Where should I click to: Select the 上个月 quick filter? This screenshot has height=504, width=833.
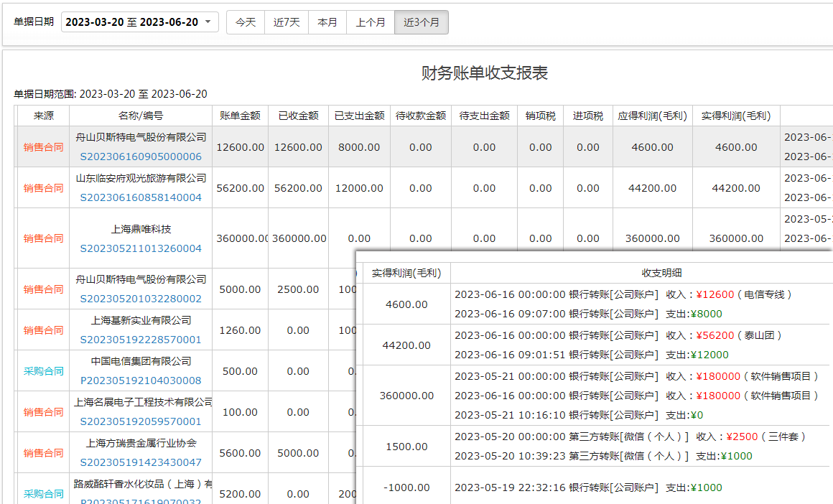pyautogui.click(x=371, y=22)
